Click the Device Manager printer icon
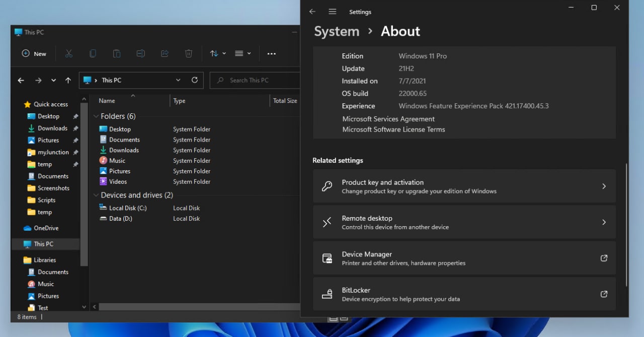 (x=327, y=258)
